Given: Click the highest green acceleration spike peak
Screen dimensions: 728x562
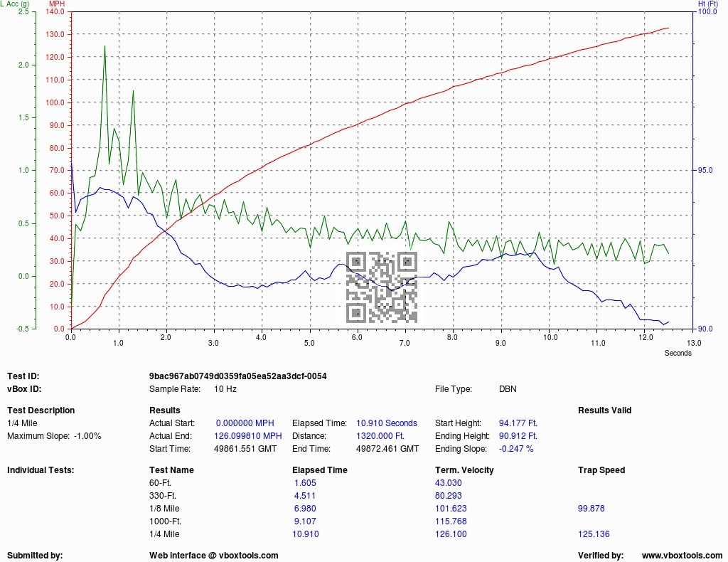Looking at the screenshot, I should tap(105, 46).
